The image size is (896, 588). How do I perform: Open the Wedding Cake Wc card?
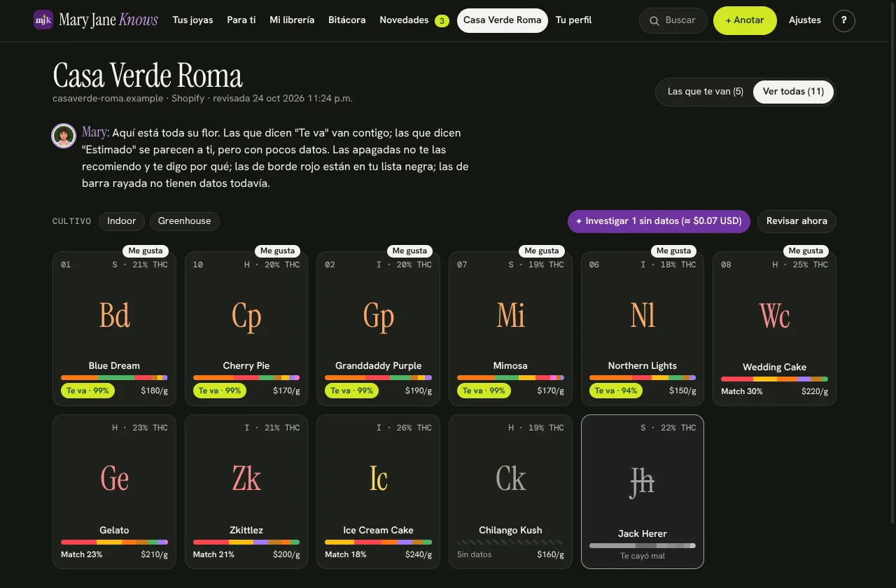pyautogui.click(x=775, y=329)
